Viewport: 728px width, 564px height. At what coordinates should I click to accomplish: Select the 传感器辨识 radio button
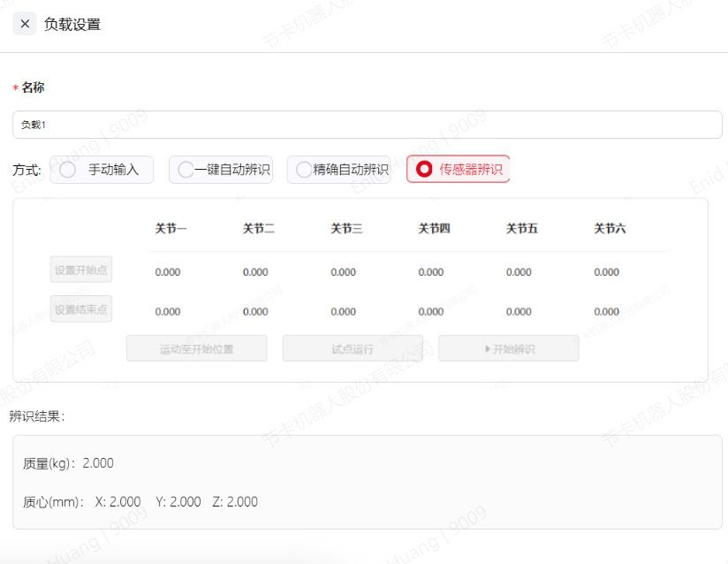458,170
